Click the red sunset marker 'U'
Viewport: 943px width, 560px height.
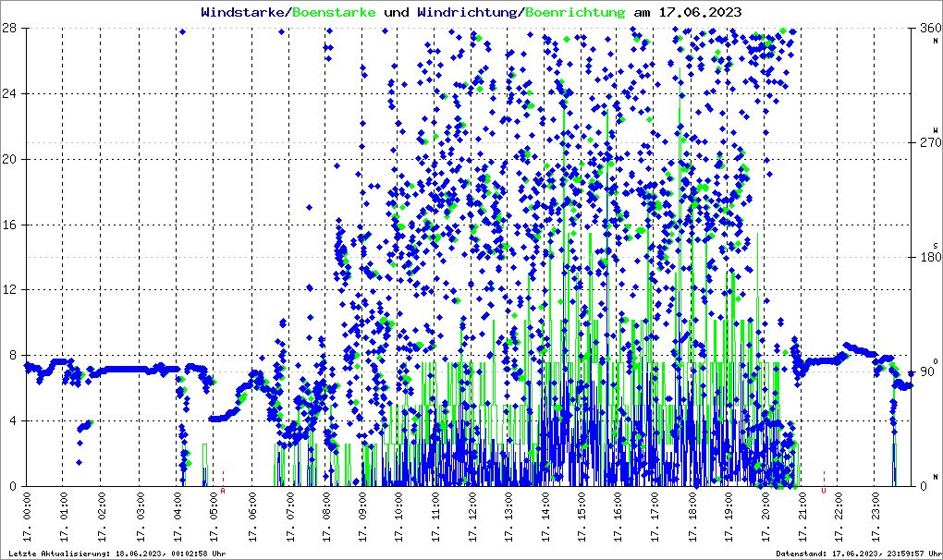pyautogui.click(x=824, y=491)
